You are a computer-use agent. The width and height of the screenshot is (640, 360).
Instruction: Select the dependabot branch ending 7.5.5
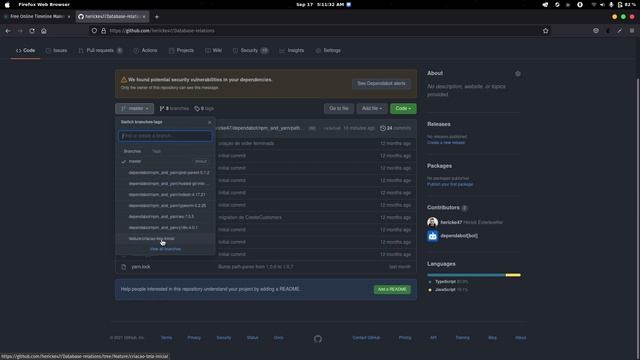[x=165, y=217]
